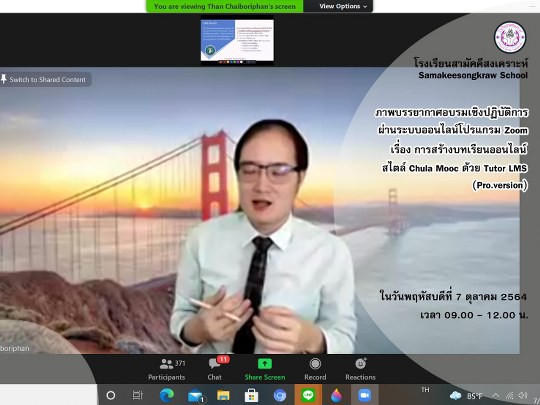The width and height of the screenshot is (540, 405).
Task: Open the colorful droplet app in the taskbar
Action: [336, 395]
